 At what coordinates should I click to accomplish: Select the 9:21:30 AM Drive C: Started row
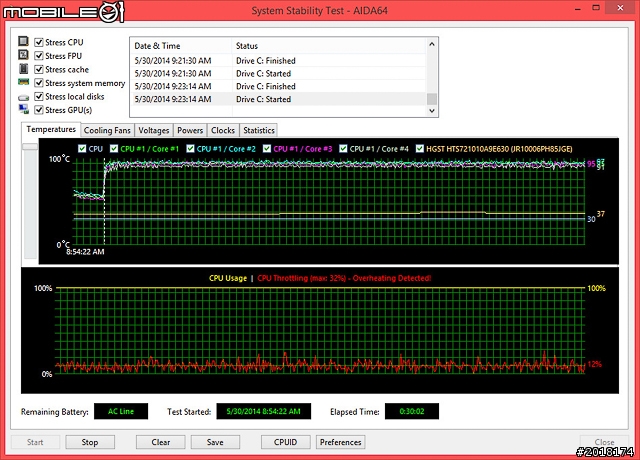point(278,73)
